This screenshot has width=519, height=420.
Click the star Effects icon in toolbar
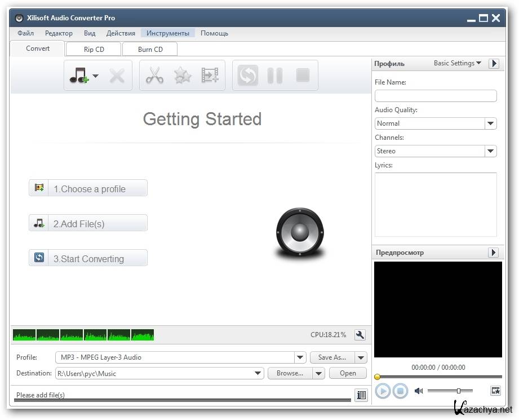click(x=182, y=76)
